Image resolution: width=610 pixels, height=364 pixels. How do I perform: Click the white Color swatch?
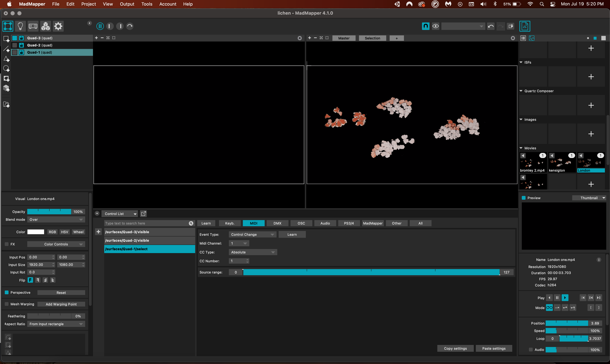36,232
